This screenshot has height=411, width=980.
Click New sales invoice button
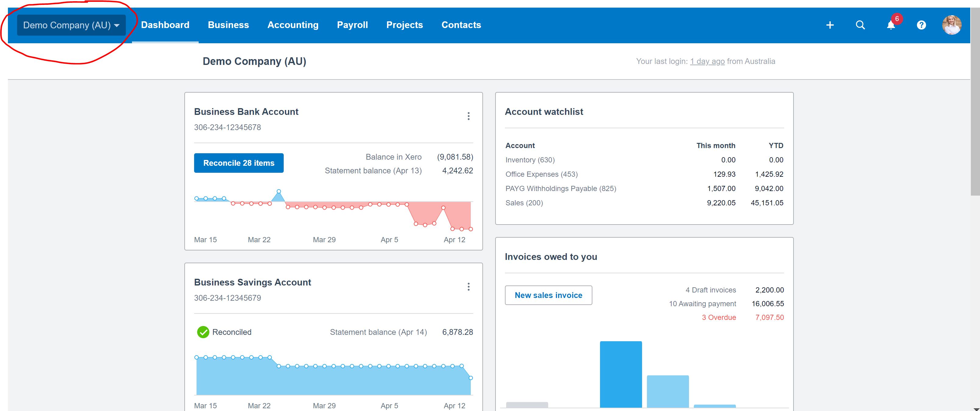coord(548,295)
